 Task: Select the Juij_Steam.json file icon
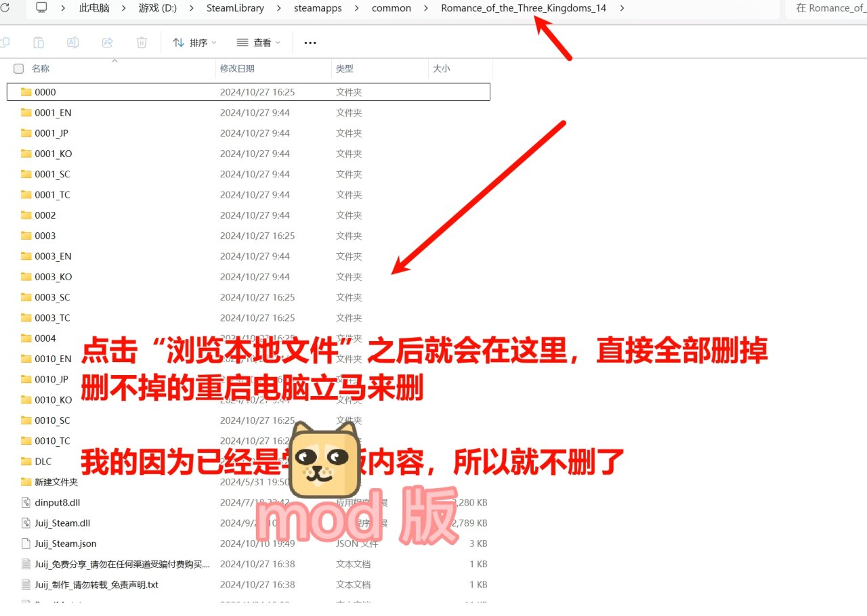tap(26, 543)
